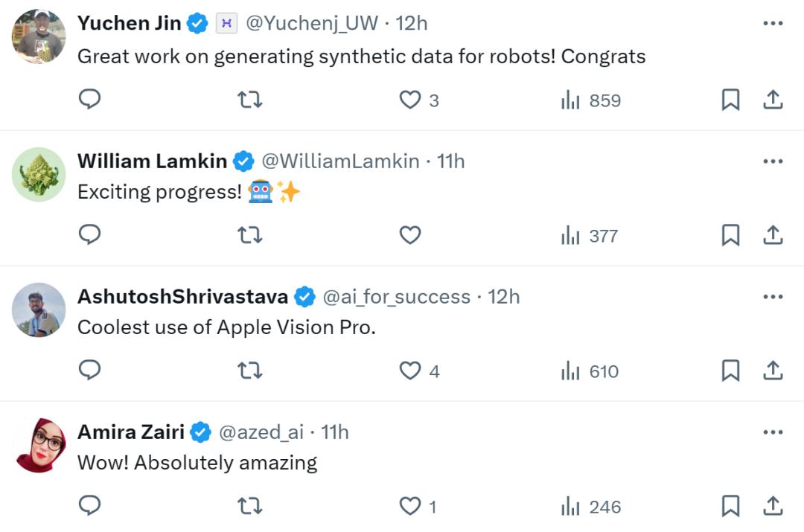Share William Lamkin's tweet
The height and width of the screenshot is (532, 804).
(773, 235)
